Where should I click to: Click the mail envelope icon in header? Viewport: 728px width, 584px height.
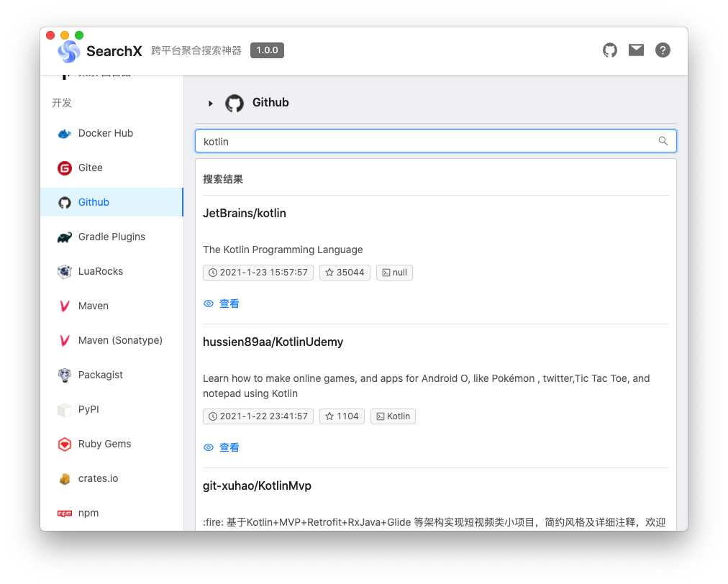coord(636,50)
